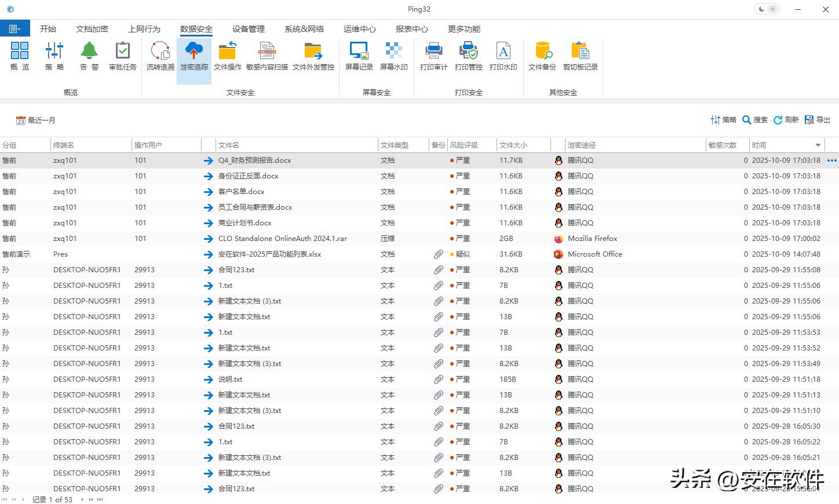Open the 打印审计 tool
The width and height of the screenshot is (839, 504).
(x=433, y=56)
